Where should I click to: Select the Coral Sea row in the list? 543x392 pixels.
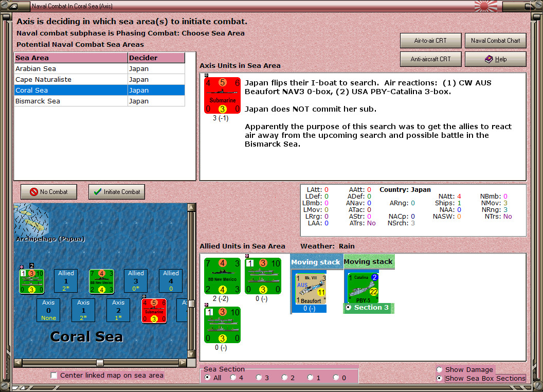tap(99, 90)
